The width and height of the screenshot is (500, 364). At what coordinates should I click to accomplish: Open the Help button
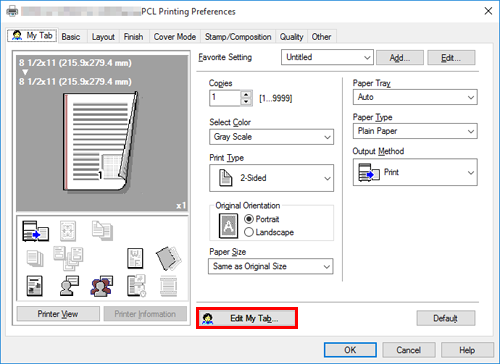(x=467, y=350)
